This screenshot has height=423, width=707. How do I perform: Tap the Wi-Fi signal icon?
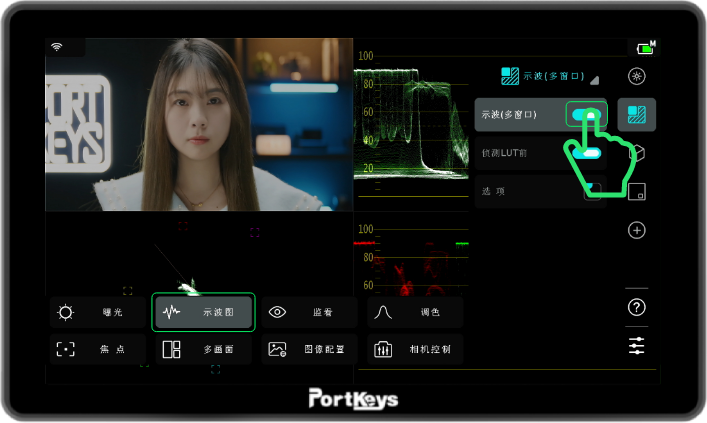pyautogui.click(x=56, y=47)
